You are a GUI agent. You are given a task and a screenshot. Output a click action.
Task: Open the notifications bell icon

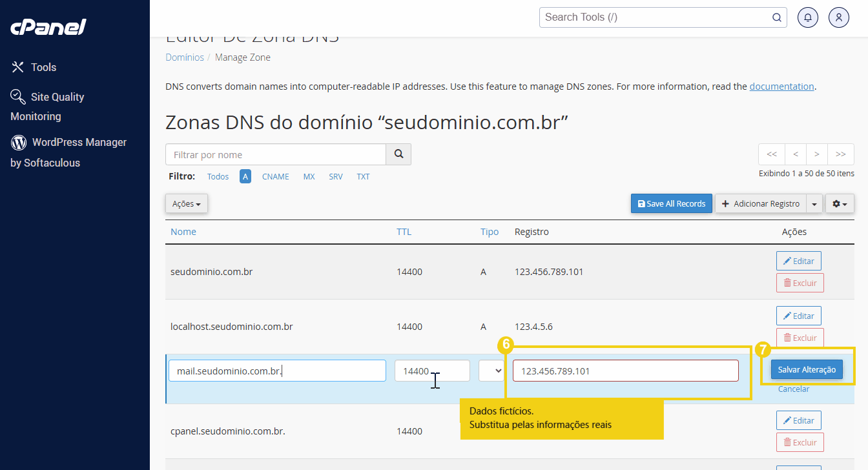808,17
